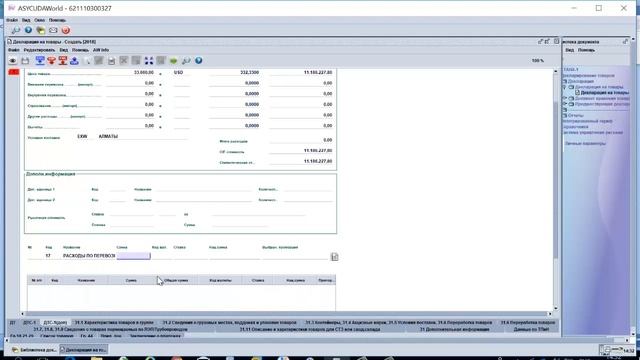The width and height of the screenshot is (640, 360).
Task: Open help icon at end of declaration toolbar
Action: pos(198,60)
